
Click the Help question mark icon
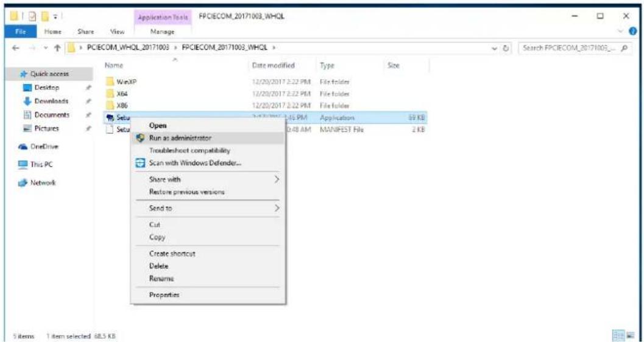point(633,31)
